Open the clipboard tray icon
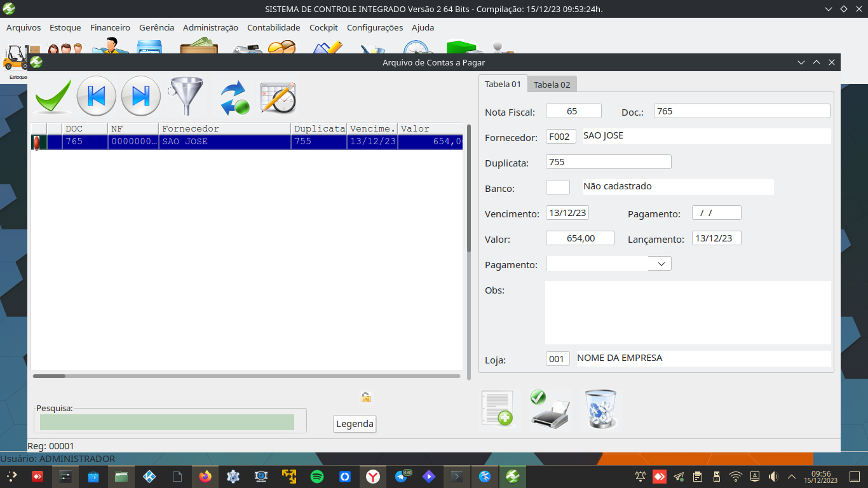The image size is (868, 488). [x=697, y=476]
